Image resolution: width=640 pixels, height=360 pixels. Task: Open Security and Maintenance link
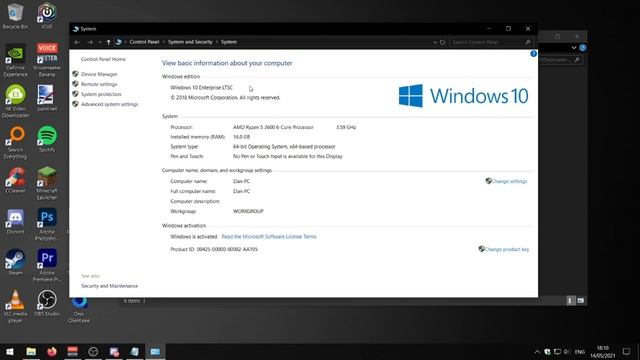coord(109,286)
